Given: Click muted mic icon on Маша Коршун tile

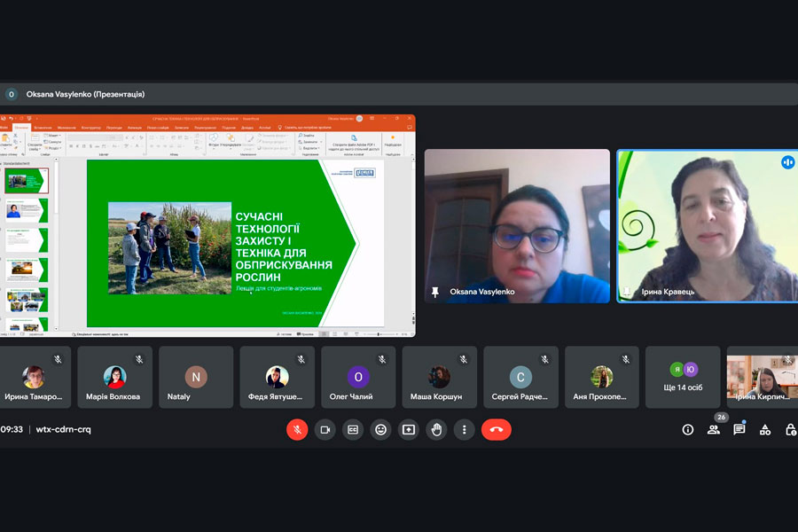Looking at the screenshot, I should click(464, 359).
